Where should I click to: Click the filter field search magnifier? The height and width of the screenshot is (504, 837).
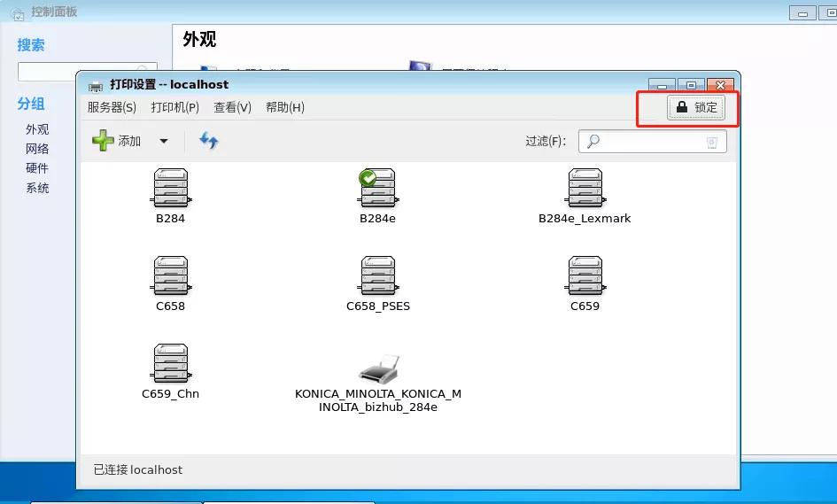pos(593,141)
